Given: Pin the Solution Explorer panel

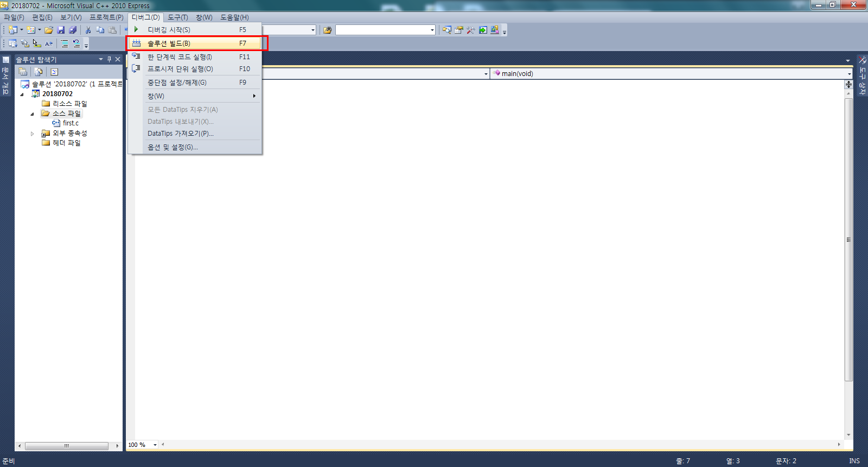Looking at the screenshot, I should (x=109, y=59).
